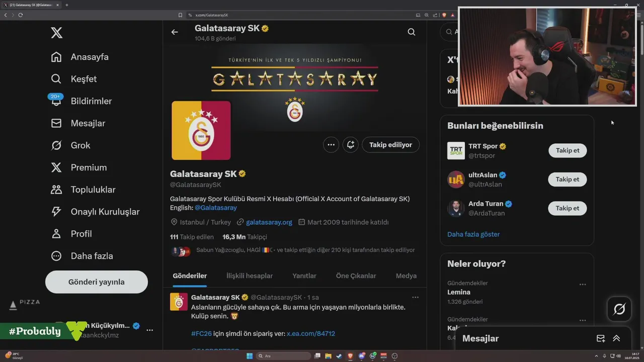This screenshot has width=644, height=362.
Task: Open new browser tab
Action: 67,5
